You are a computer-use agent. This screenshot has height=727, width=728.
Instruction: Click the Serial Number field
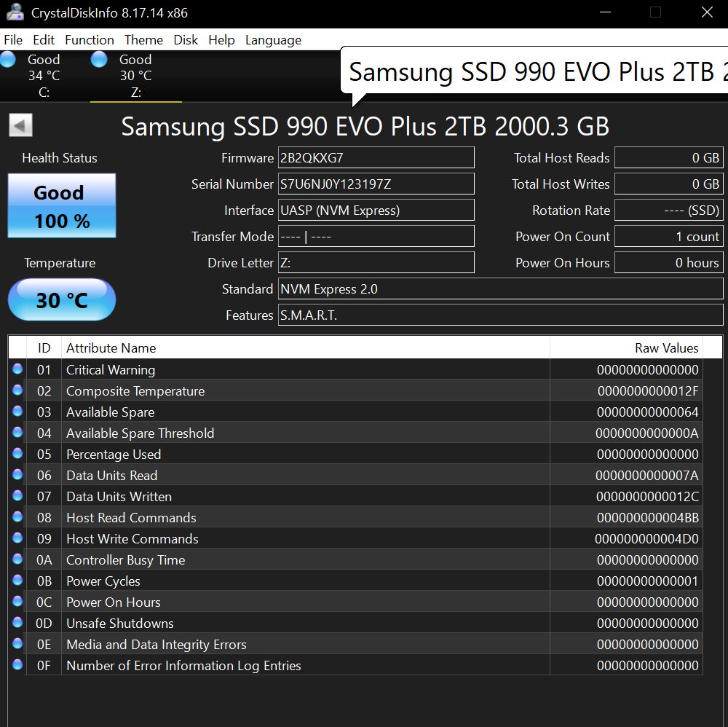coord(376,184)
